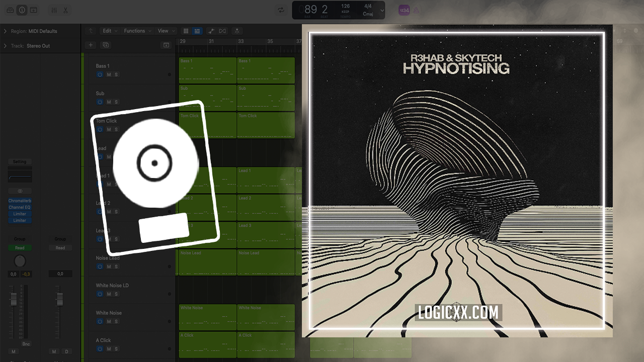
Task: Open the View menu
Action: pos(166,31)
